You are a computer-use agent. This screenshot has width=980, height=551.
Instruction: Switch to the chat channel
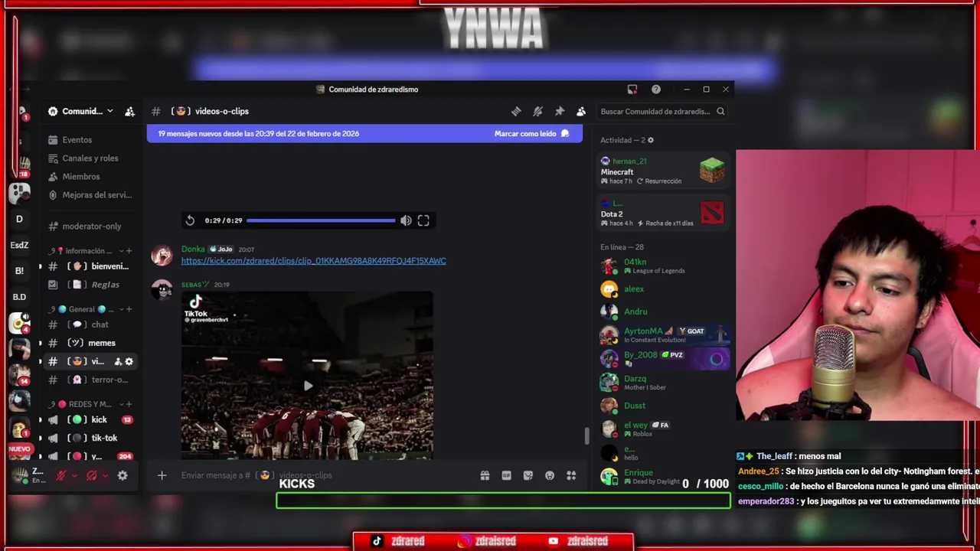pos(90,324)
